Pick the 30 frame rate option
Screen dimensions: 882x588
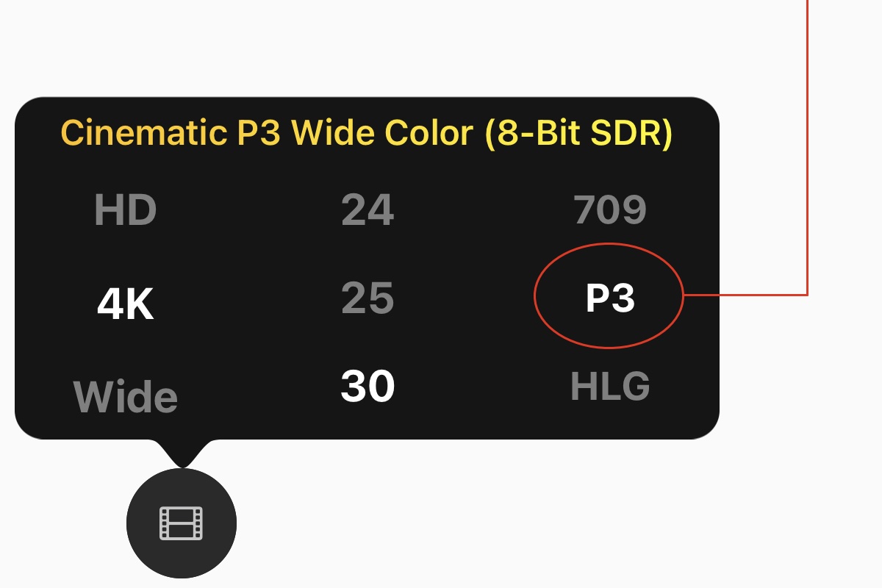click(x=367, y=387)
